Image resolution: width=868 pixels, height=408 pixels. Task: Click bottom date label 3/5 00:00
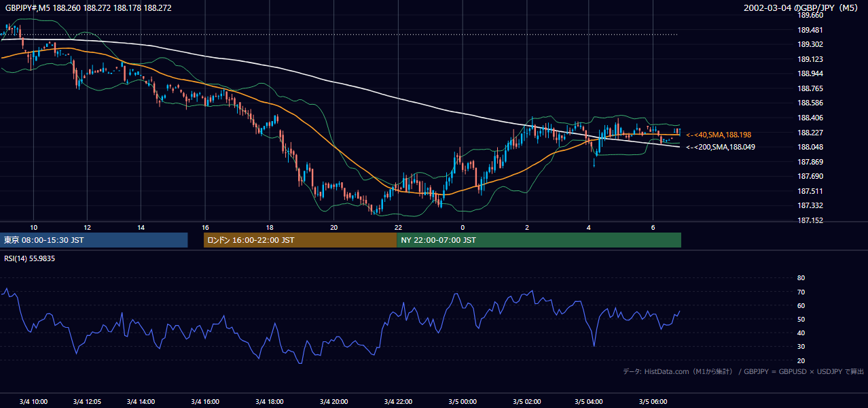click(463, 402)
